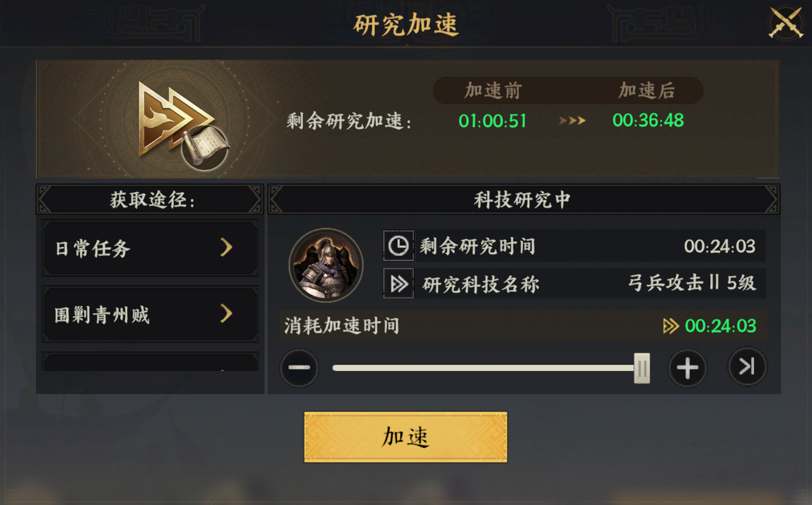Click the yellow 加速 button
The image size is (812, 505).
click(405, 437)
